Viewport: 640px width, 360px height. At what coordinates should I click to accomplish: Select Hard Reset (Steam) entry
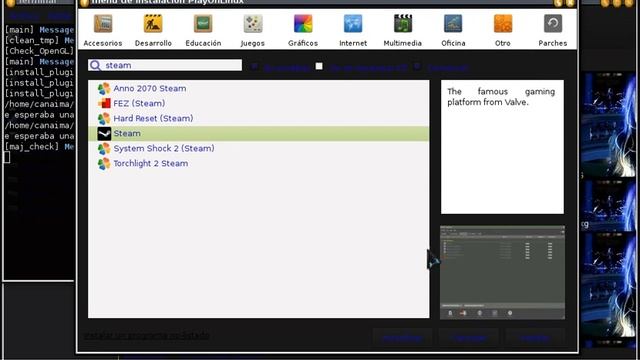pyautogui.click(x=258, y=118)
